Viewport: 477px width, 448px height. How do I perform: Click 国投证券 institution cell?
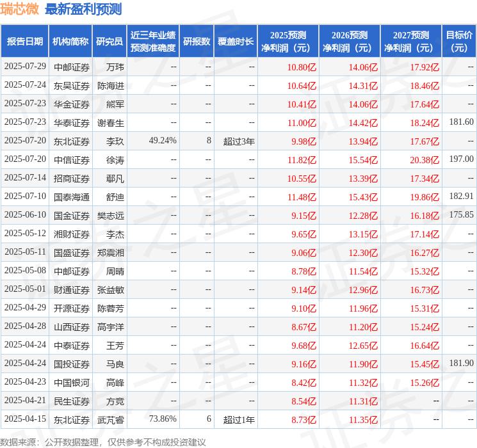(x=72, y=364)
